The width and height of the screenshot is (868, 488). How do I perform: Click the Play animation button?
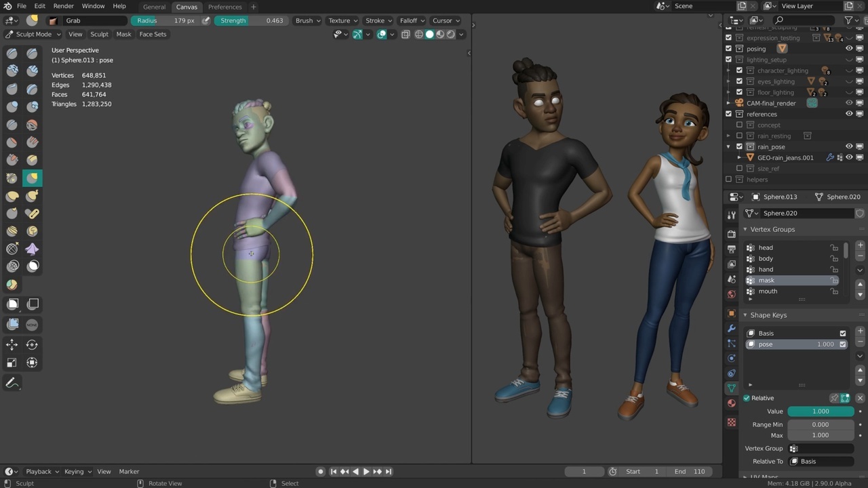[x=366, y=472]
